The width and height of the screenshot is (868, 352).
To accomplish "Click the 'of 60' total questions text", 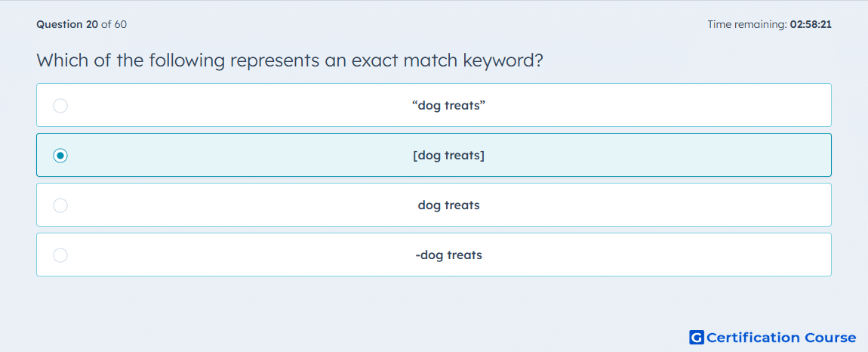I will (114, 24).
